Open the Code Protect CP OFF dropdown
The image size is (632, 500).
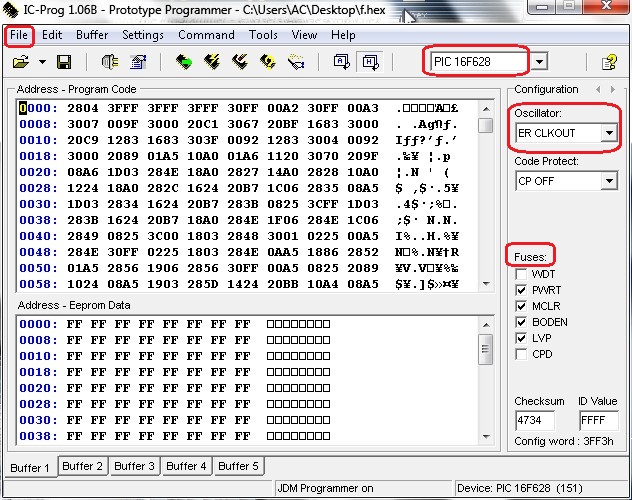pos(608,181)
